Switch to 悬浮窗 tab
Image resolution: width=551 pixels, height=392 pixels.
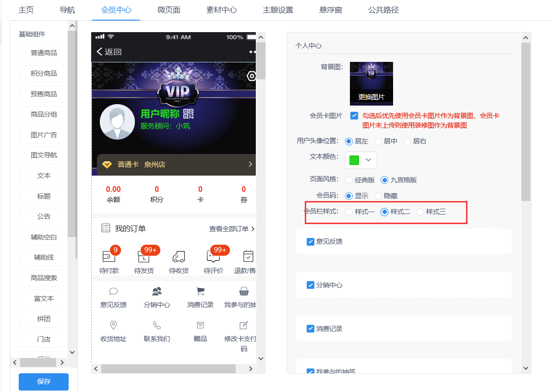[331, 10]
